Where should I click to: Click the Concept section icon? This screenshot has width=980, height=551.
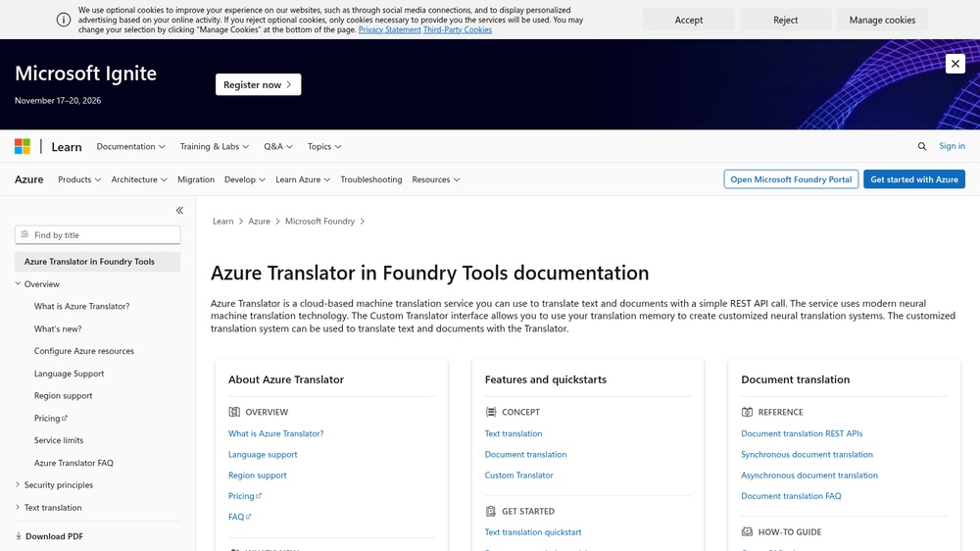click(x=491, y=412)
